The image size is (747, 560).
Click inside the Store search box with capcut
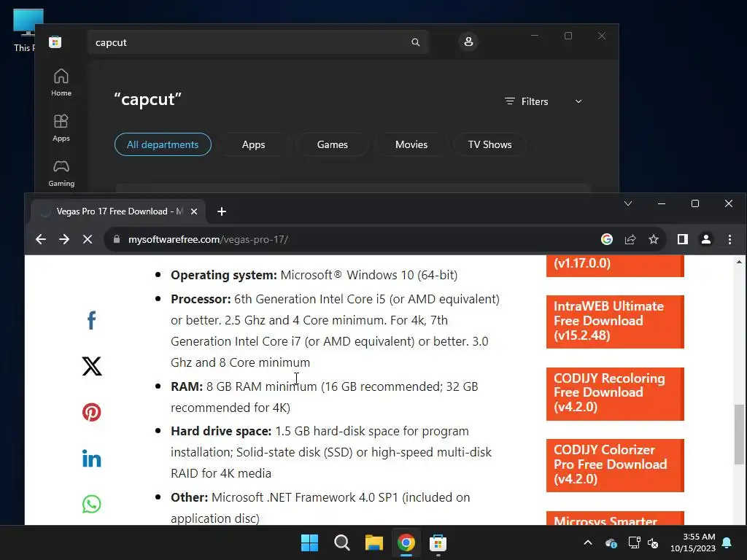[x=258, y=42]
